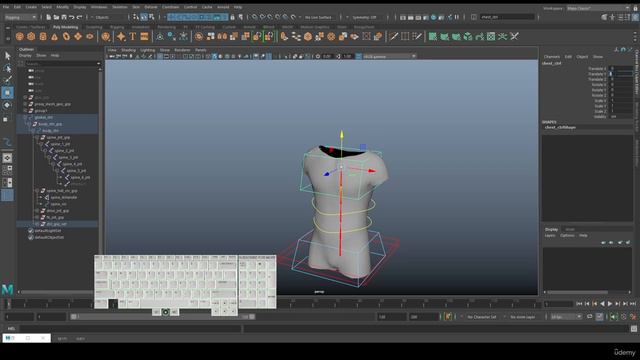Image resolution: width=640 pixels, height=360 pixels.
Task: Switch to the Poly Modeling shelf tab
Action: [66, 27]
